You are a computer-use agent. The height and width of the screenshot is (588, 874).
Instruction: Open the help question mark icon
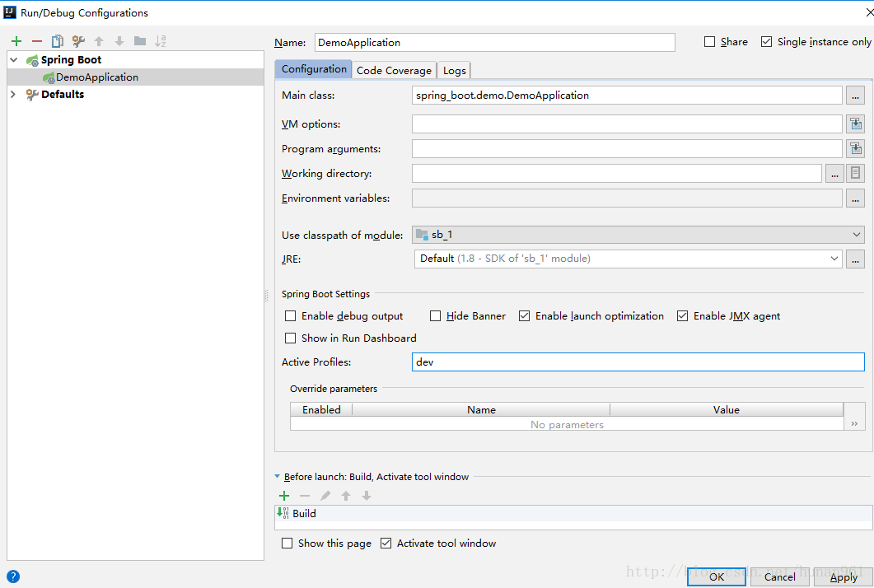pos(13,576)
